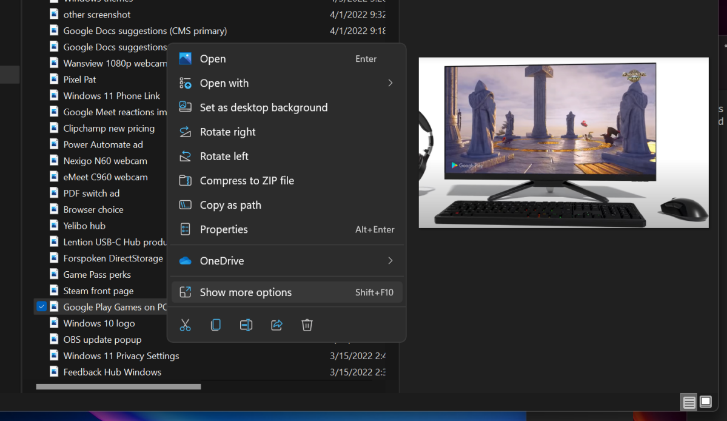Screen dimensions: 727x421
Task: Switch to details view layout icon
Action: click(689, 402)
